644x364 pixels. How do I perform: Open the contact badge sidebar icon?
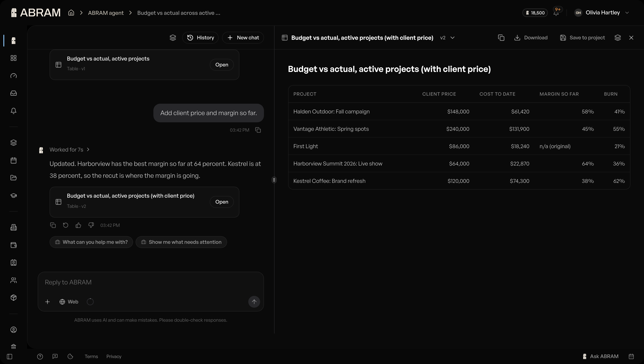(x=14, y=262)
